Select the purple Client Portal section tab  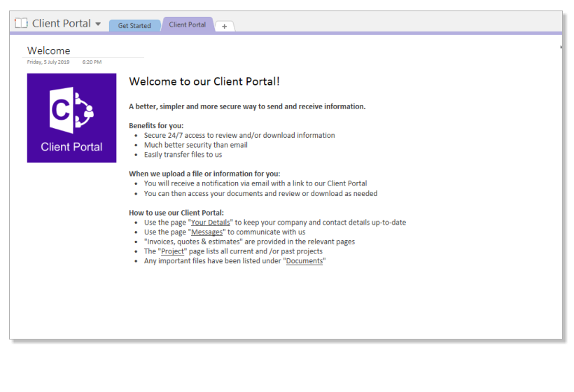pos(188,24)
